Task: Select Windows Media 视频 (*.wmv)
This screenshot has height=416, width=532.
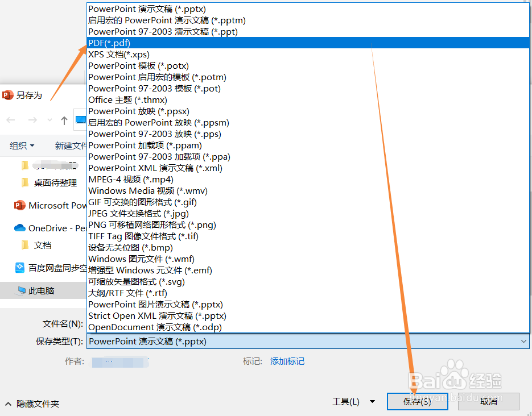Action: 308,191
